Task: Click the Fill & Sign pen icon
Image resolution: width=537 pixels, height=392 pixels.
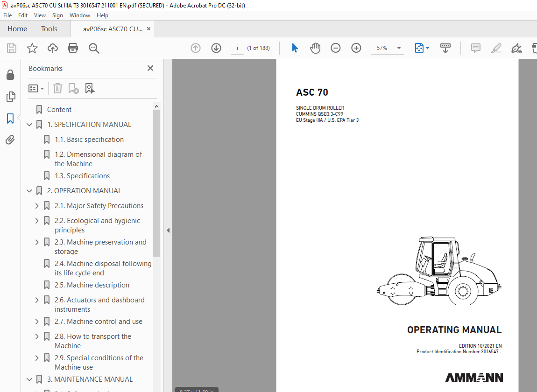Action: click(516, 48)
